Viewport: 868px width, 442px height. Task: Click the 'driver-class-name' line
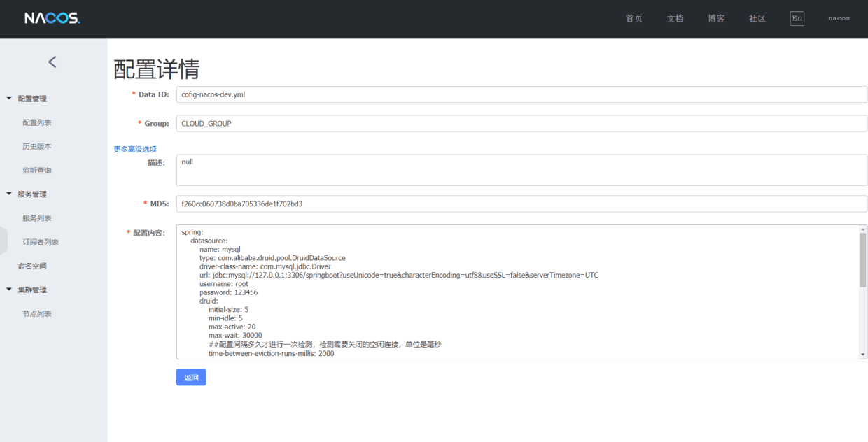(x=265, y=266)
